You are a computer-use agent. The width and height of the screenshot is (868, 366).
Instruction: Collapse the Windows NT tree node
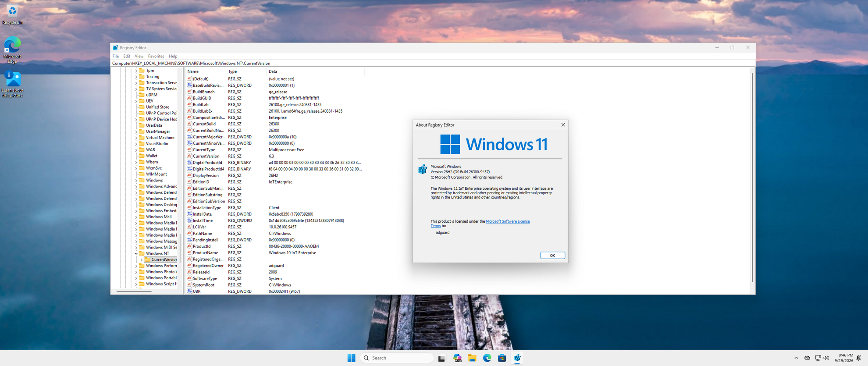pos(136,253)
